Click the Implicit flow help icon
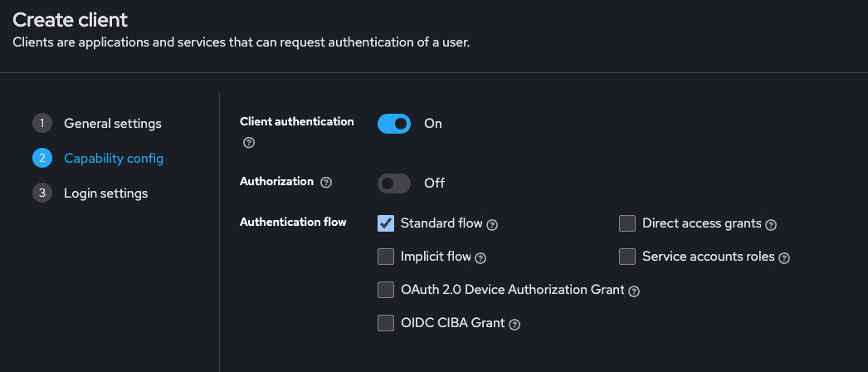 480,258
